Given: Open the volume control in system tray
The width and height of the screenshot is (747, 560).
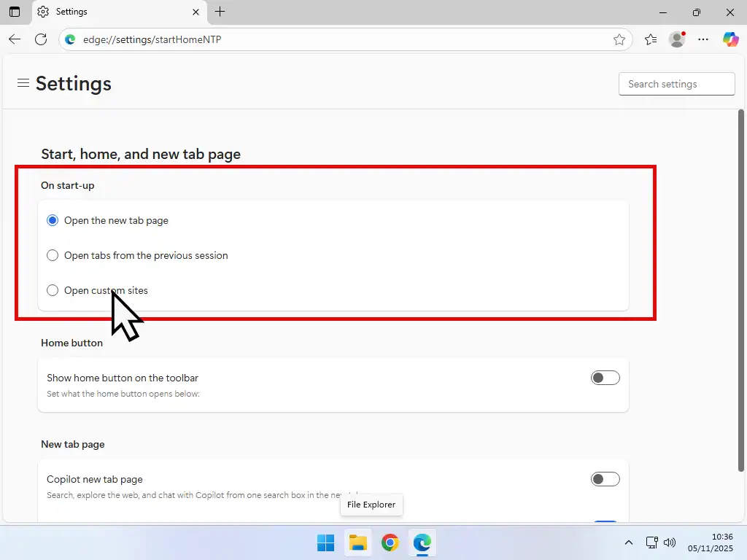Looking at the screenshot, I should [670, 542].
